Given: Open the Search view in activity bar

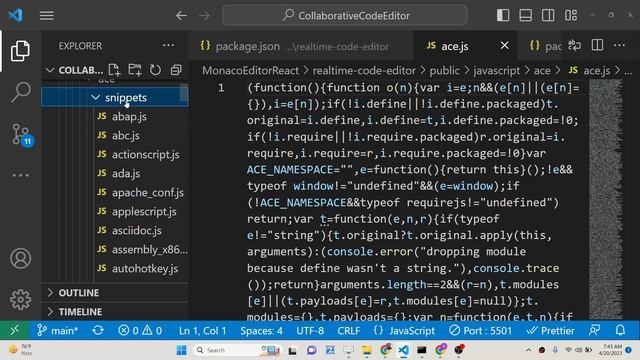Looking at the screenshot, I should 20,92.
